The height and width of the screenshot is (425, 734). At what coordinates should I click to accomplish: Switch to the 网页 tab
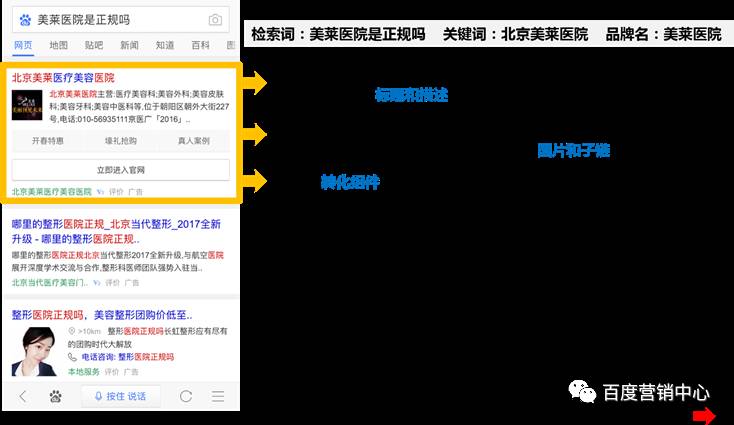23,45
